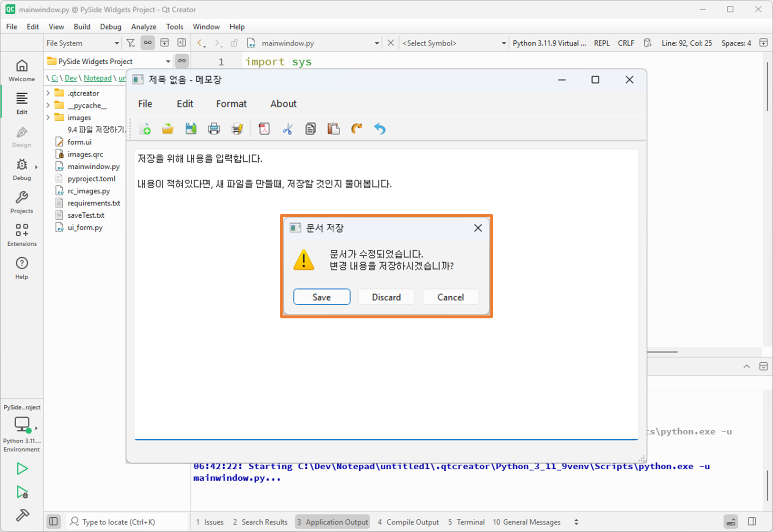773x532 pixels.
Task: Click Go Back arrow in editor toolbar
Action: [x=201, y=43]
